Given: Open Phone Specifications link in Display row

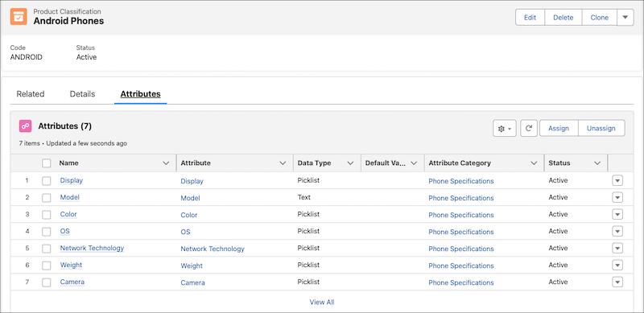Looking at the screenshot, I should click(460, 181).
